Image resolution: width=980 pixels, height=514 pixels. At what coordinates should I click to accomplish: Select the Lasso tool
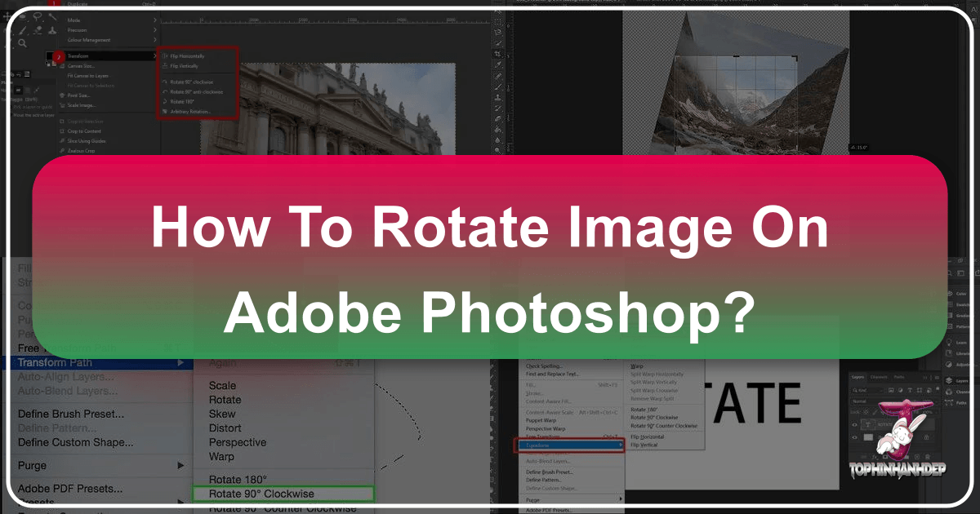(x=38, y=17)
